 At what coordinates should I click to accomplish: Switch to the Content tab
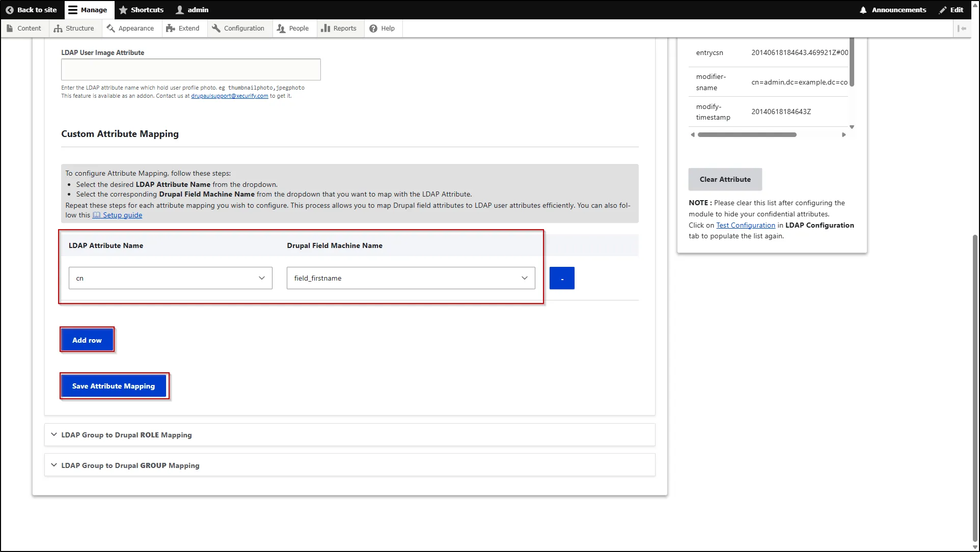[24, 28]
